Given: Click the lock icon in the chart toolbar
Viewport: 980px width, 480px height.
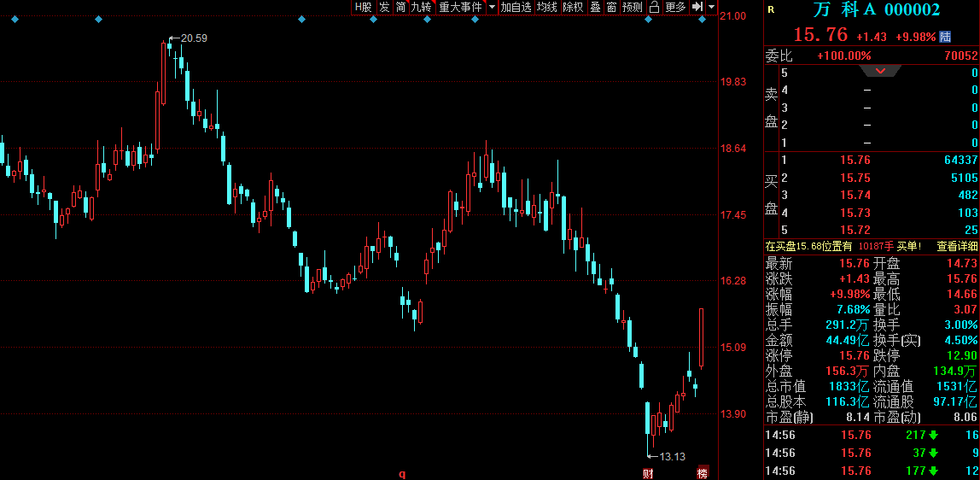Looking at the screenshot, I should click(x=654, y=7).
